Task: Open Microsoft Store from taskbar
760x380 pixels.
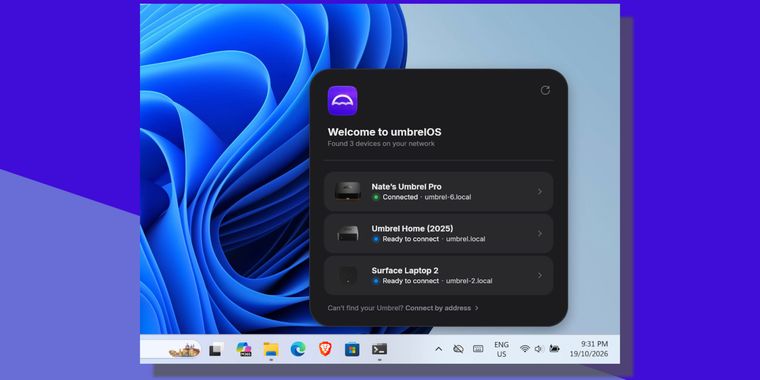Action: (x=352, y=349)
